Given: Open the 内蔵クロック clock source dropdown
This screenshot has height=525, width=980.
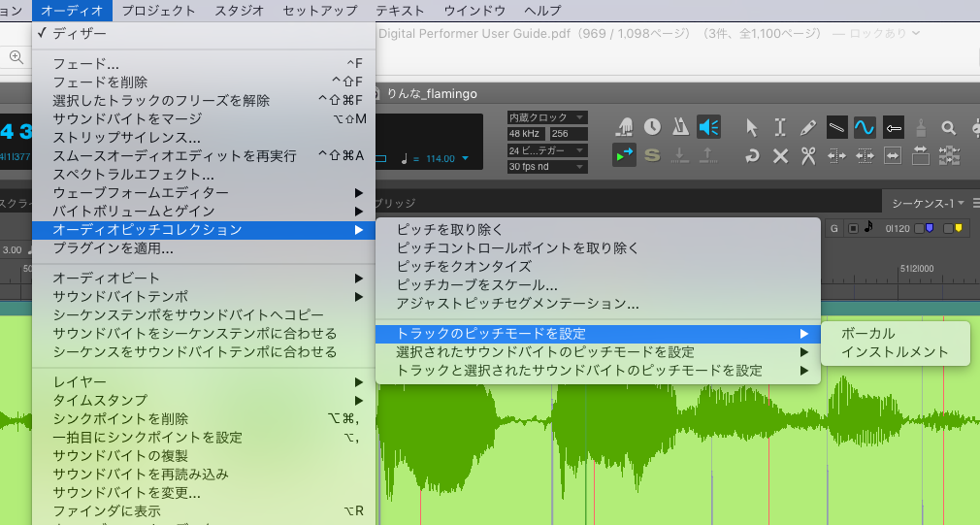Looking at the screenshot, I should coord(547,117).
